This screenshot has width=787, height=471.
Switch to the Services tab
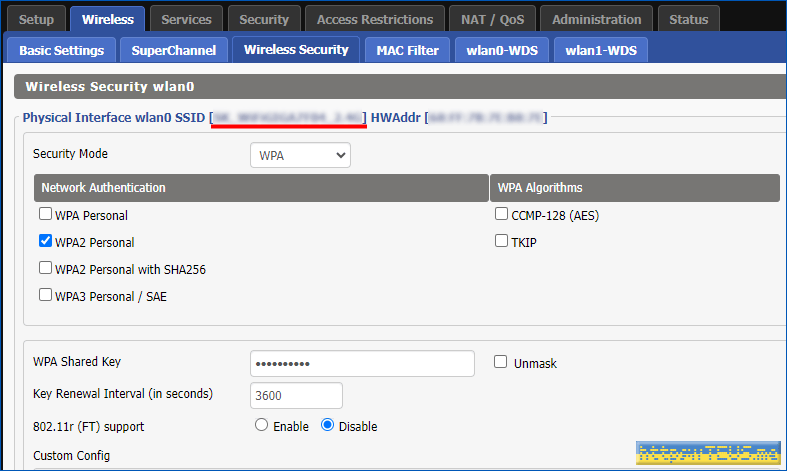click(x=186, y=19)
